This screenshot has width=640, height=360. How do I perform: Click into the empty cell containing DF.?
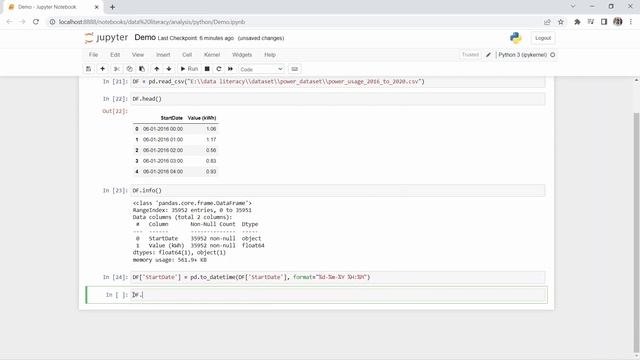pyautogui.click(x=339, y=295)
